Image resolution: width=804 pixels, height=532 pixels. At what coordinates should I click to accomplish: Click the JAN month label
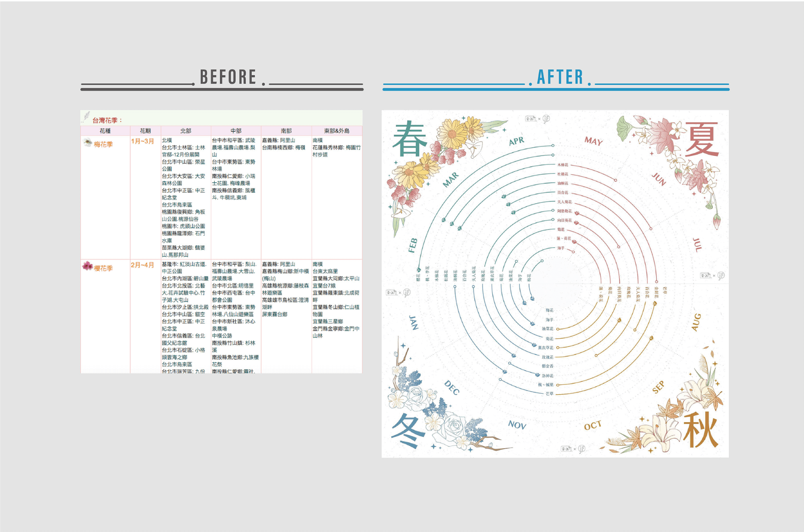coord(413,322)
